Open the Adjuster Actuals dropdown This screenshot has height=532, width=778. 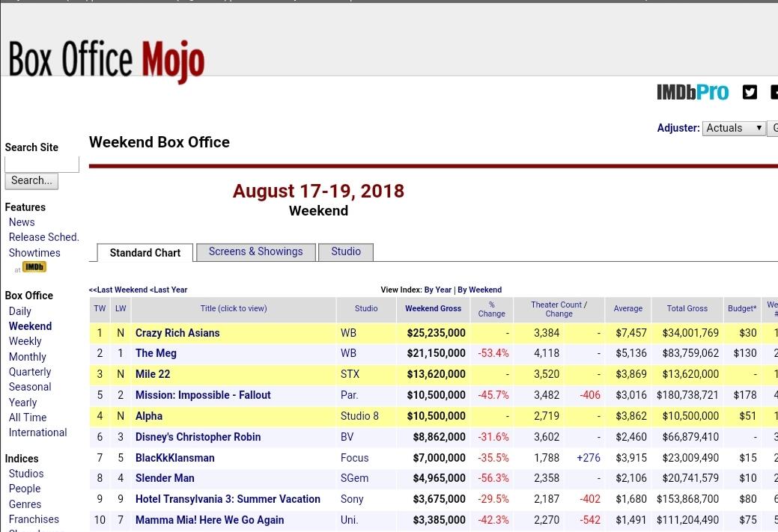734,128
